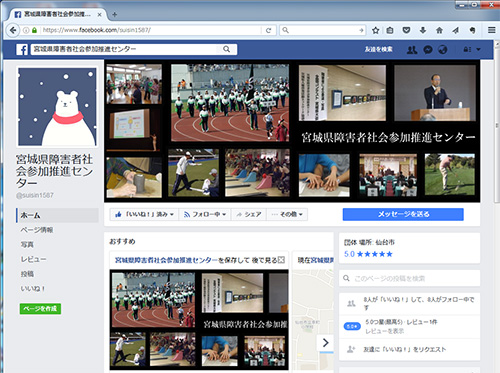Select 写真 in page sidebar
The height and width of the screenshot is (373, 500).
27,245
